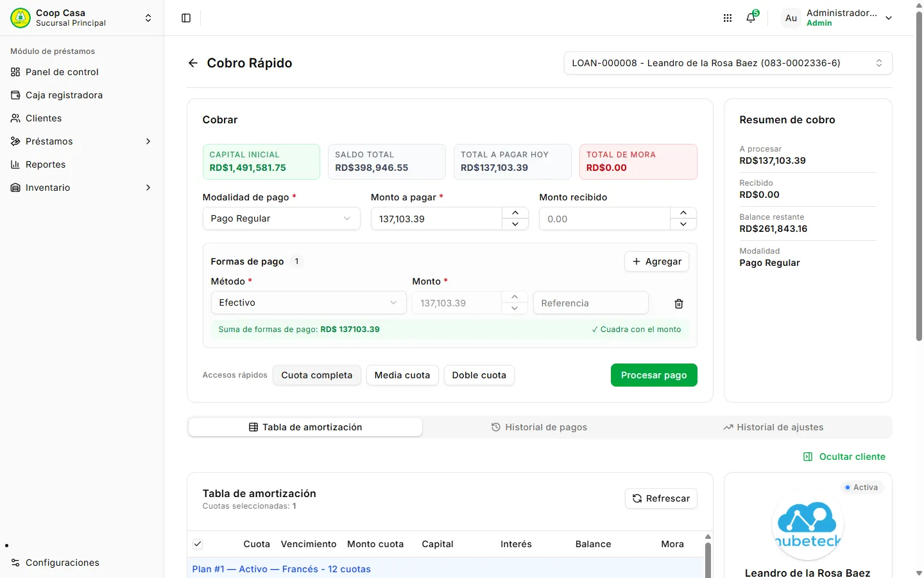
Task: Click the Total a Pagar Hoy card
Action: pos(513,162)
